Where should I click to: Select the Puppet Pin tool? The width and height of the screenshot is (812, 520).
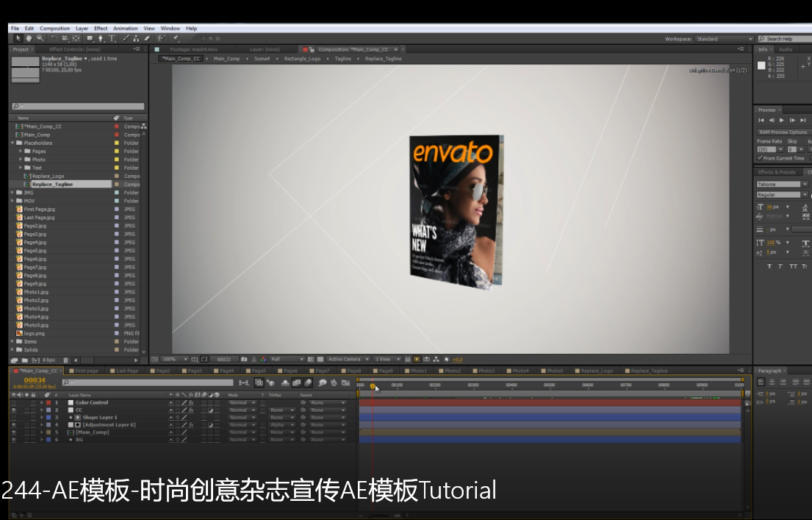click(x=176, y=38)
